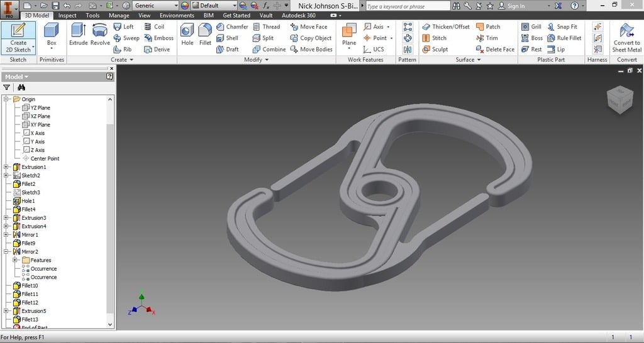The height and width of the screenshot is (343, 644).
Task: Select the Hole tool
Action: click(x=187, y=35)
